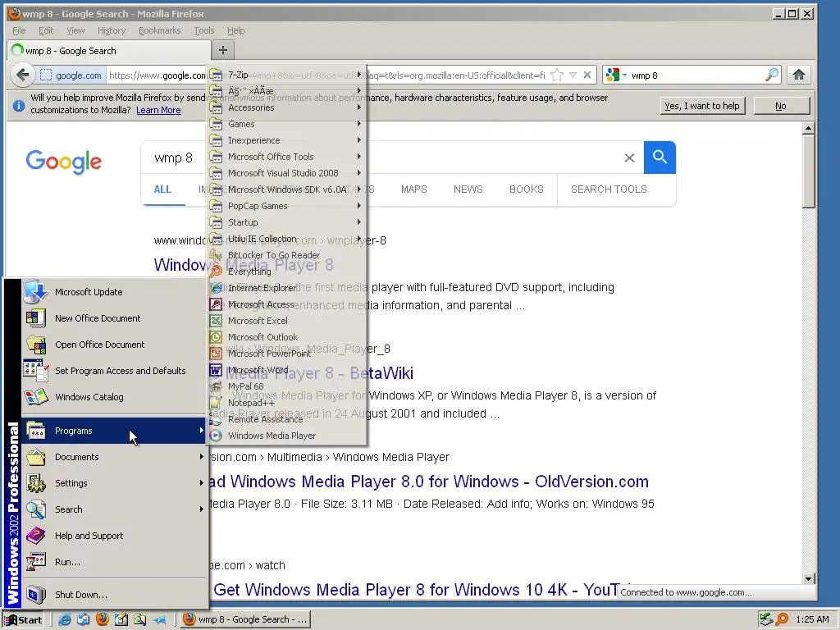840x630 pixels.
Task: Open Windows Media Player 8.0 OldVersion.com link
Action: pos(428,482)
